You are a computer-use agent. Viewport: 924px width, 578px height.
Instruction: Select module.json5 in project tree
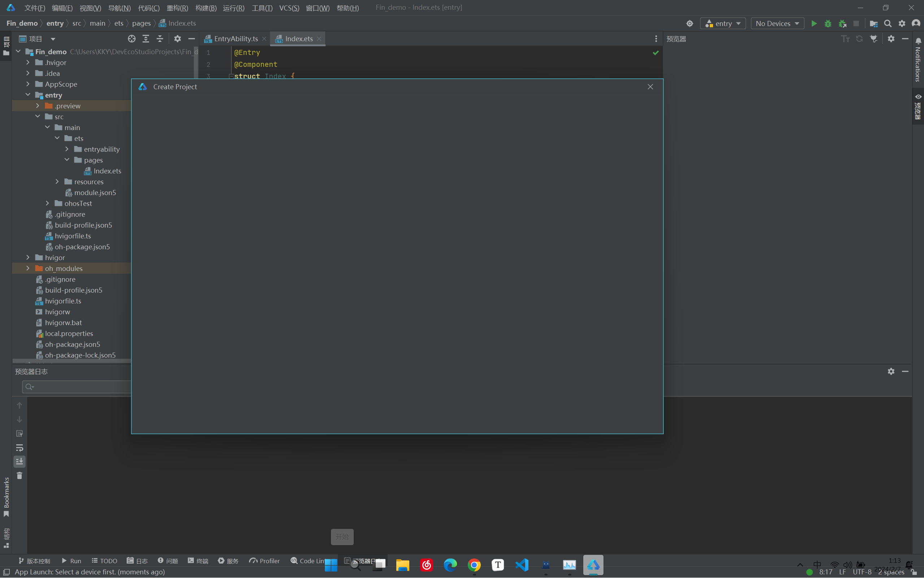95,193
